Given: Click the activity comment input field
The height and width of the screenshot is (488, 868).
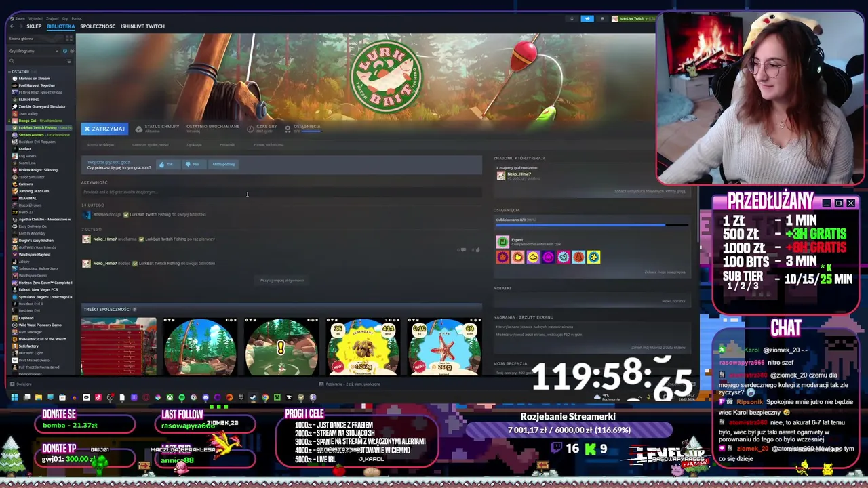Looking at the screenshot, I should (x=281, y=192).
